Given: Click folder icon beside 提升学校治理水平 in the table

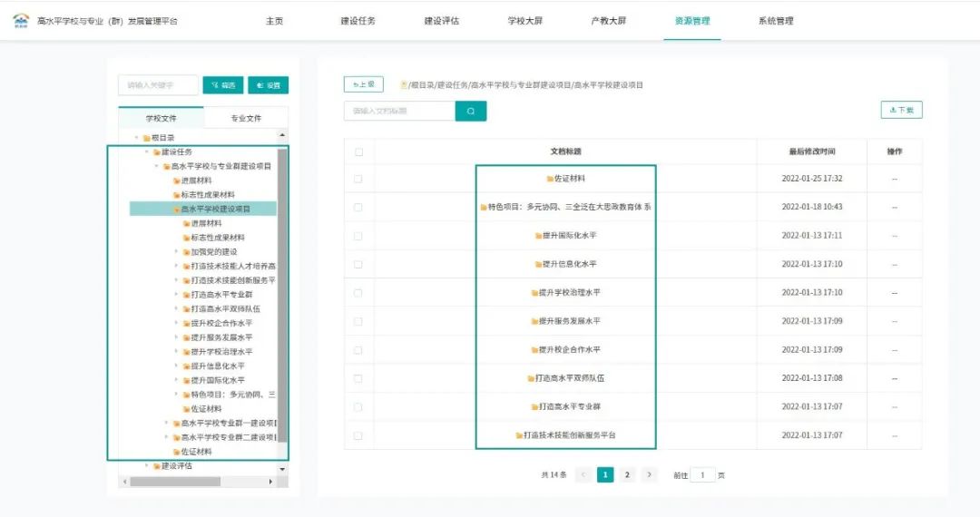Looking at the screenshot, I should click(x=534, y=293).
